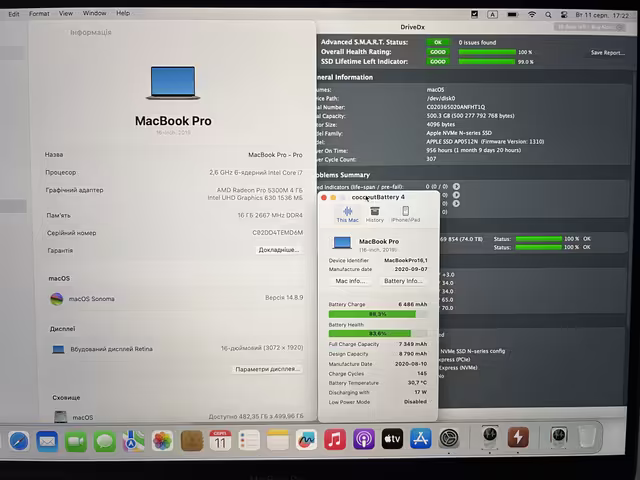Click the MacBook Pro image in About window

coord(173,83)
